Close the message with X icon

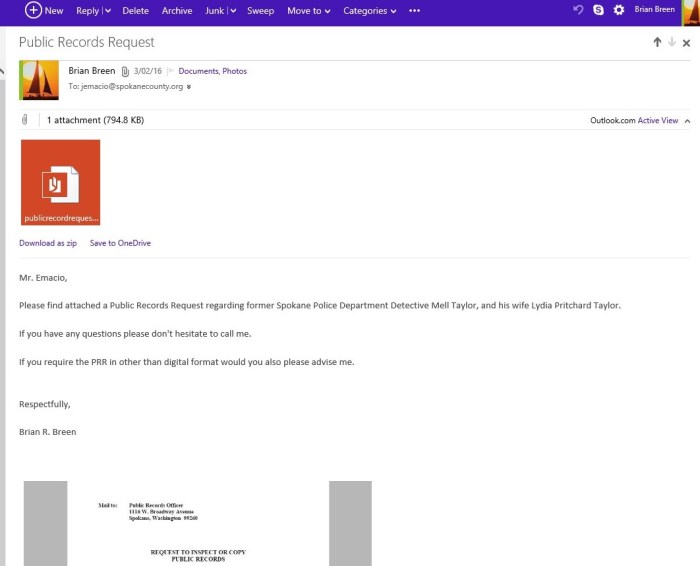[x=687, y=43]
